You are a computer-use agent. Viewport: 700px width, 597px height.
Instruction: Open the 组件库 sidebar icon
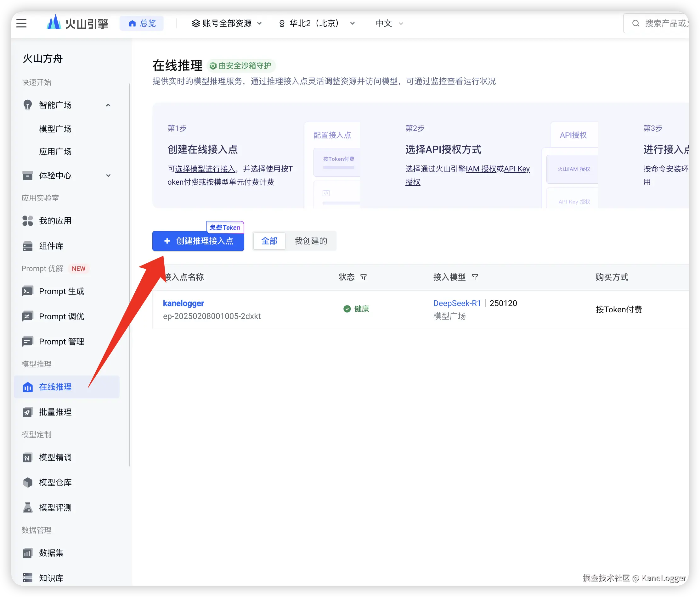(28, 246)
